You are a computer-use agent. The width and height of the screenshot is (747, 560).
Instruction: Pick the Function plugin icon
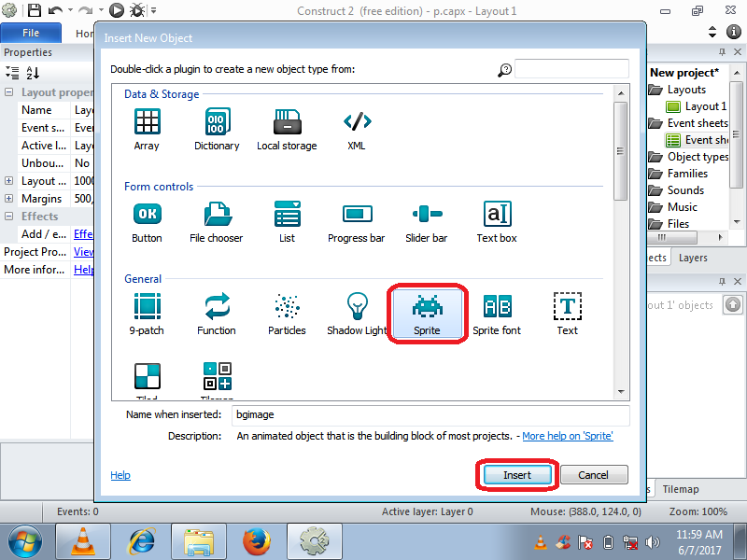pos(218,306)
